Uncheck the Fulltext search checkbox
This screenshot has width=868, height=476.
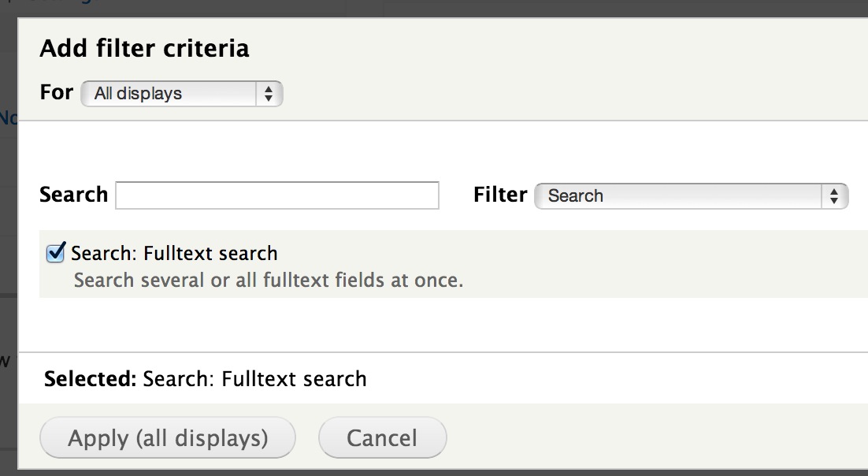(x=55, y=253)
